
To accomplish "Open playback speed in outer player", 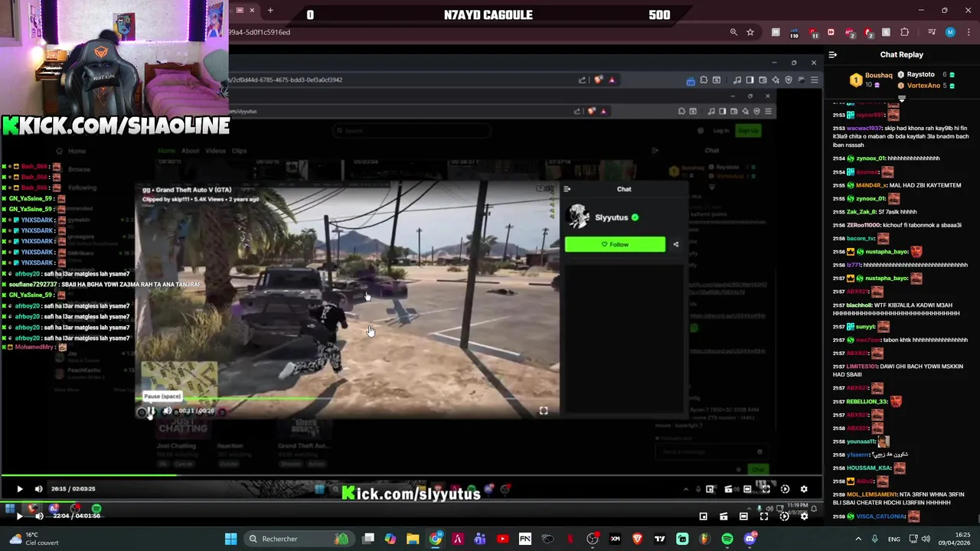I will point(785,517).
